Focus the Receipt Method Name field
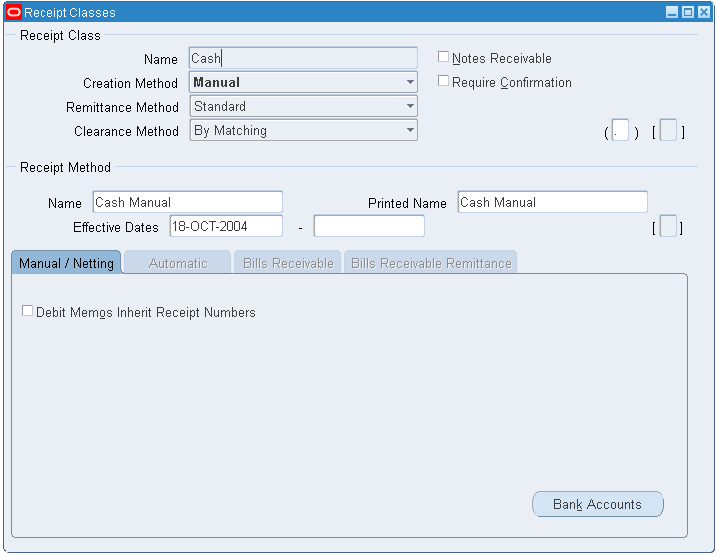Image resolution: width=717 pixels, height=556 pixels. (x=187, y=202)
